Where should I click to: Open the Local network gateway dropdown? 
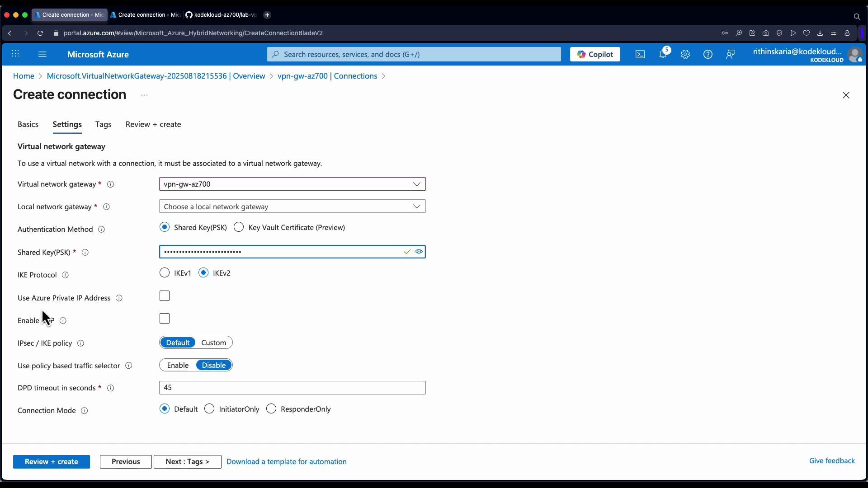(292, 206)
